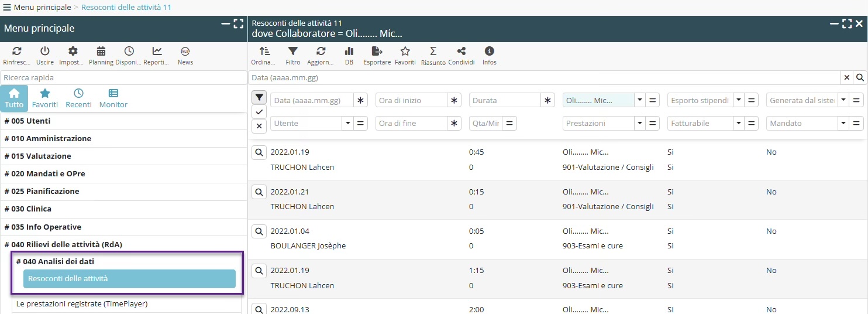Toggle operator asterisk beside Durata filter
The image size is (868, 314).
[x=547, y=101]
